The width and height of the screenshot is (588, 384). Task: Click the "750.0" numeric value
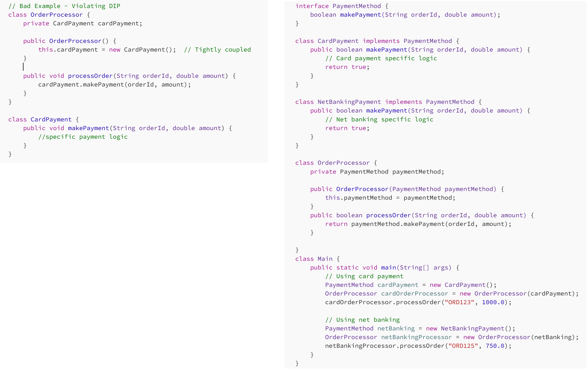tap(495, 346)
